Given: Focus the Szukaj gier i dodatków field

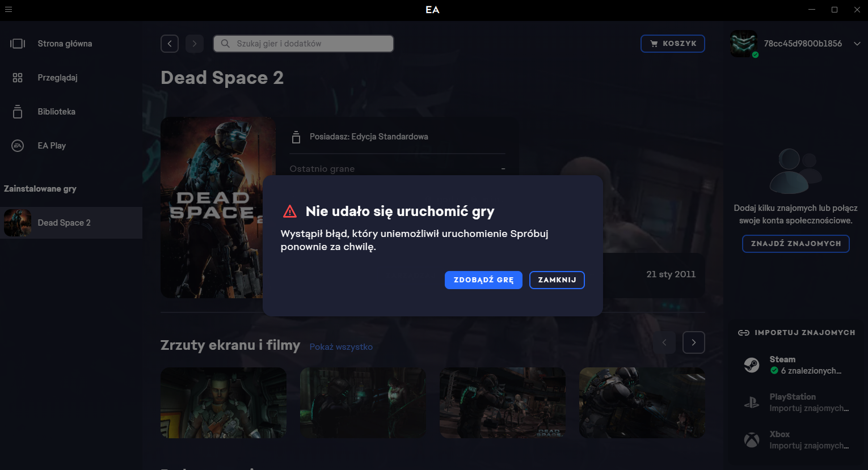Looking at the screenshot, I should coord(304,44).
